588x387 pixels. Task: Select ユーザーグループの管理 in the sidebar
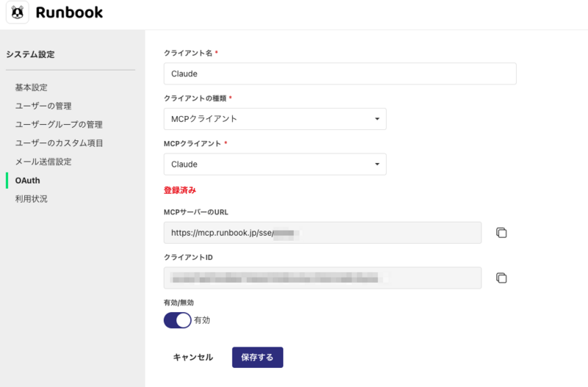tap(59, 124)
